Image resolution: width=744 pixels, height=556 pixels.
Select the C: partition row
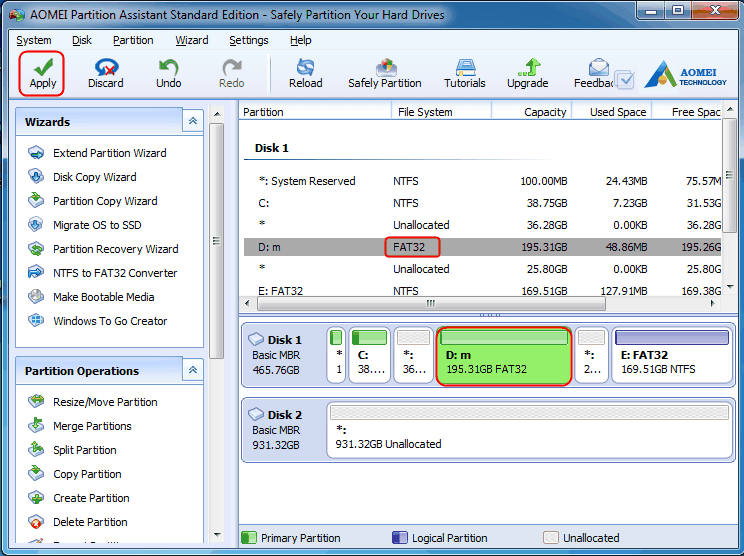(x=483, y=203)
